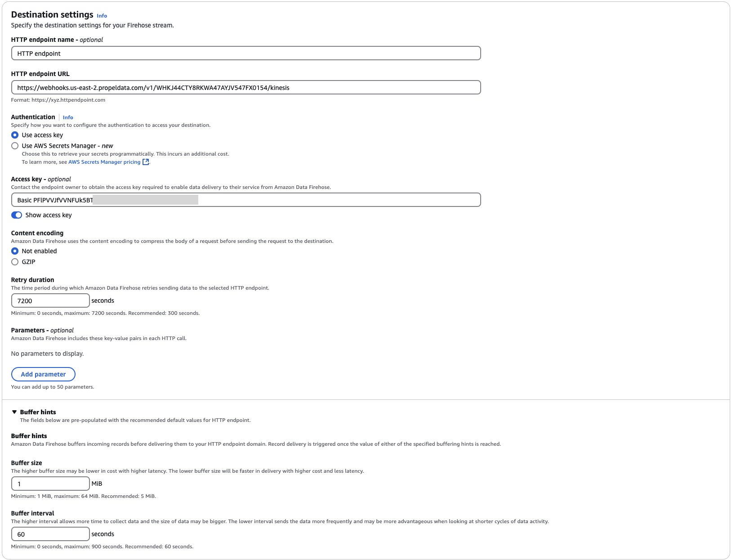Toggle off the Show access key switch
The image size is (732, 560).
(17, 215)
